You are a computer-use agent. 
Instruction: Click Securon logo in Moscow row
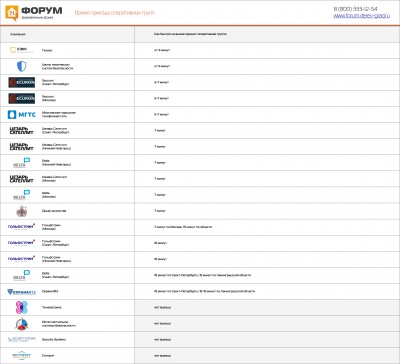point(22,98)
